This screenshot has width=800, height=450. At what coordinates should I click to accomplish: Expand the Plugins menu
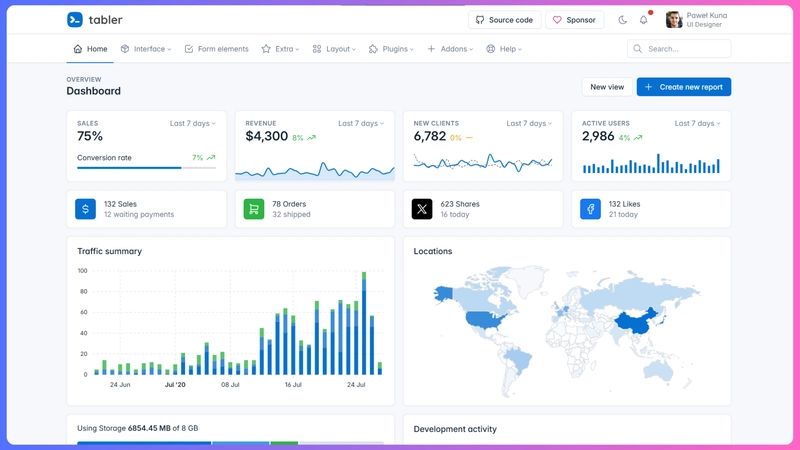click(391, 49)
